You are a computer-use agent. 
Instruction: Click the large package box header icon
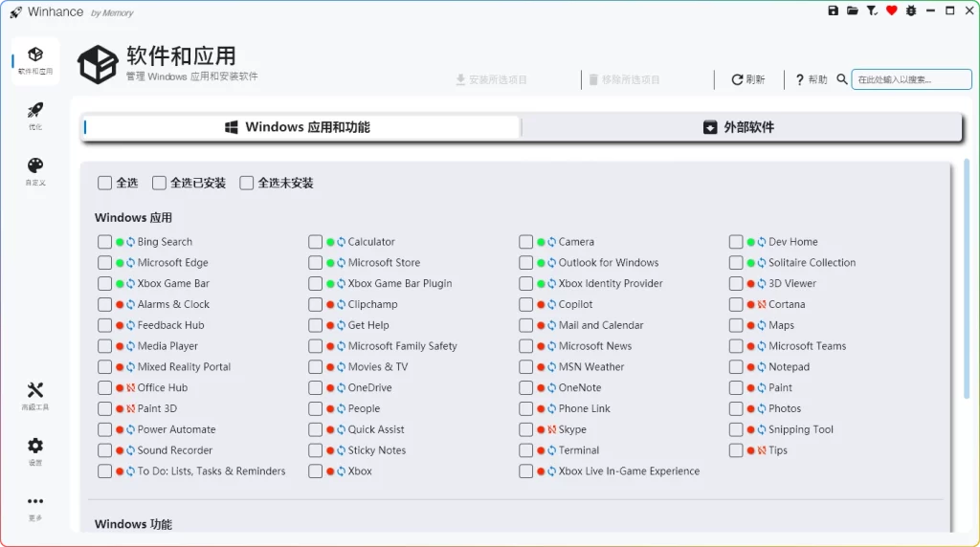(98, 64)
